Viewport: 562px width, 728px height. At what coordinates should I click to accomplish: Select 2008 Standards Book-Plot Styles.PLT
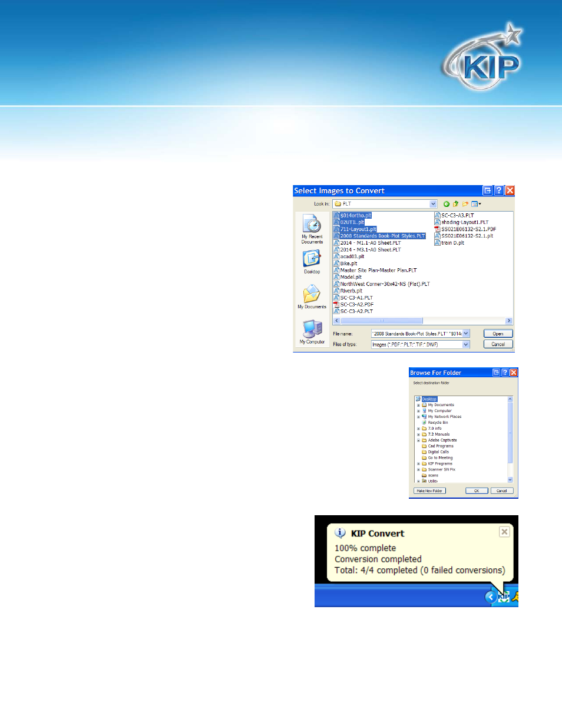tap(382, 236)
